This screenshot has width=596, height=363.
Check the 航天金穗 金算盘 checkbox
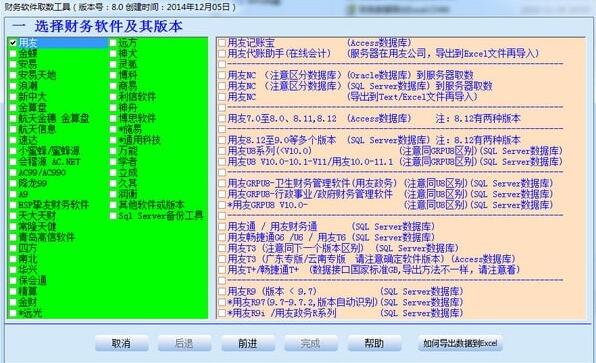click(x=13, y=119)
